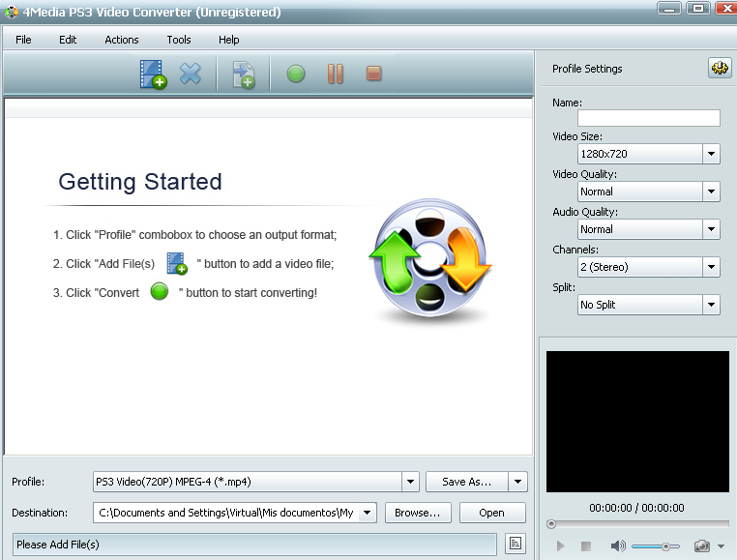Click the application icon in title bar

pos(11,13)
